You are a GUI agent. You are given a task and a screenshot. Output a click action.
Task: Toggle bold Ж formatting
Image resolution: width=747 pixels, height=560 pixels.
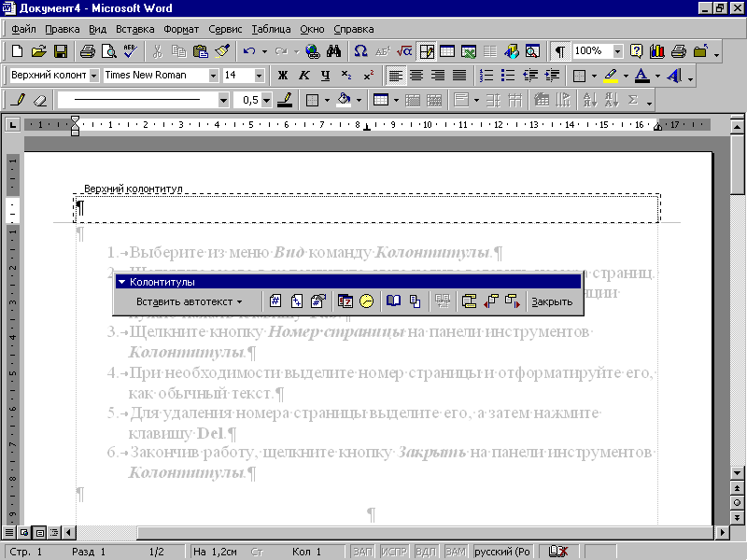coord(283,76)
